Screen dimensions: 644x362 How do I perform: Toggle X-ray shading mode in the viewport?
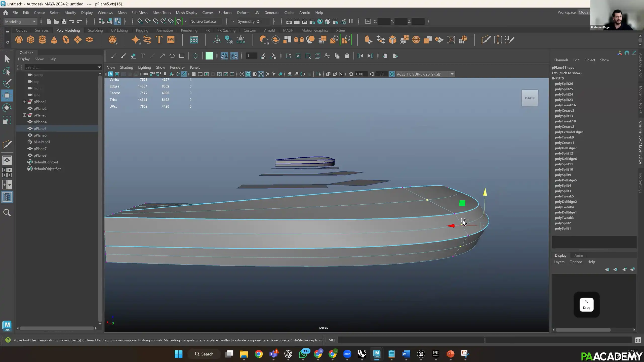click(x=267, y=74)
